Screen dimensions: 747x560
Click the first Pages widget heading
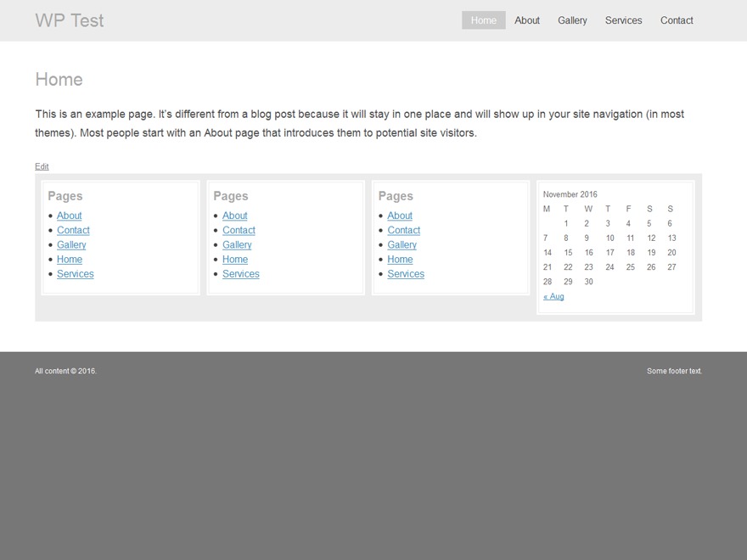pos(65,196)
